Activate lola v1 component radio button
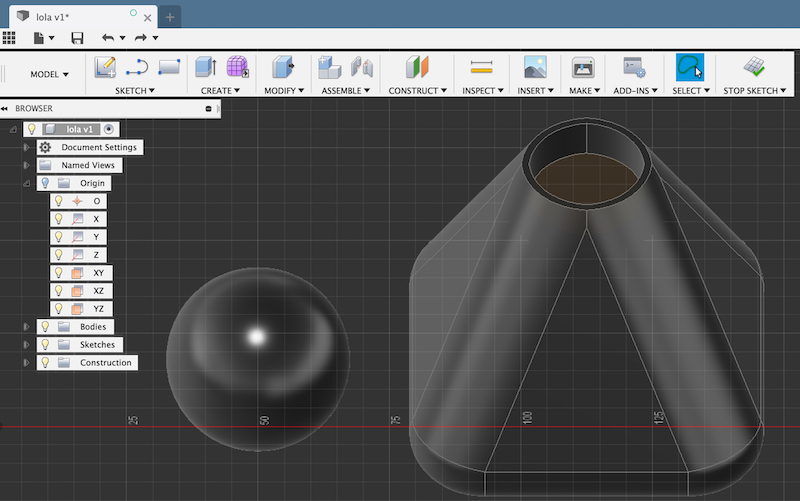This screenshot has height=501, width=800. tap(108, 129)
